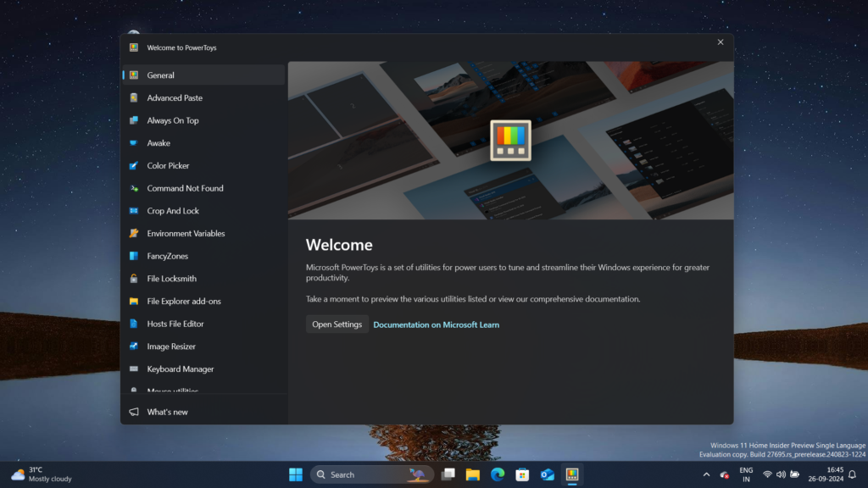Click the Image Resizer icon
Image resolution: width=868 pixels, height=488 pixels.
pyautogui.click(x=134, y=347)
